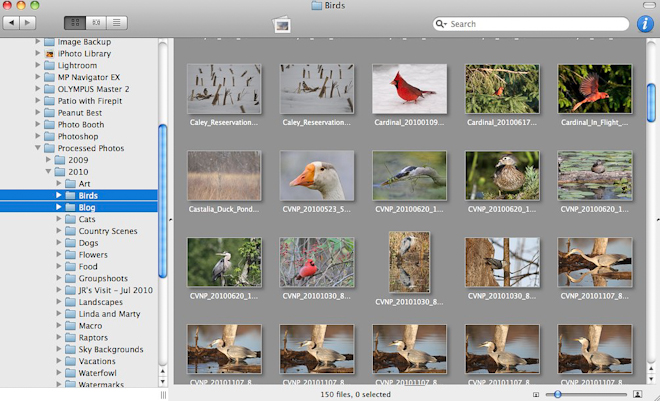Select the Castalia_Duck_Pond thumbnail
The height and width of the screenshot is (401, 660).
[224, 175]
